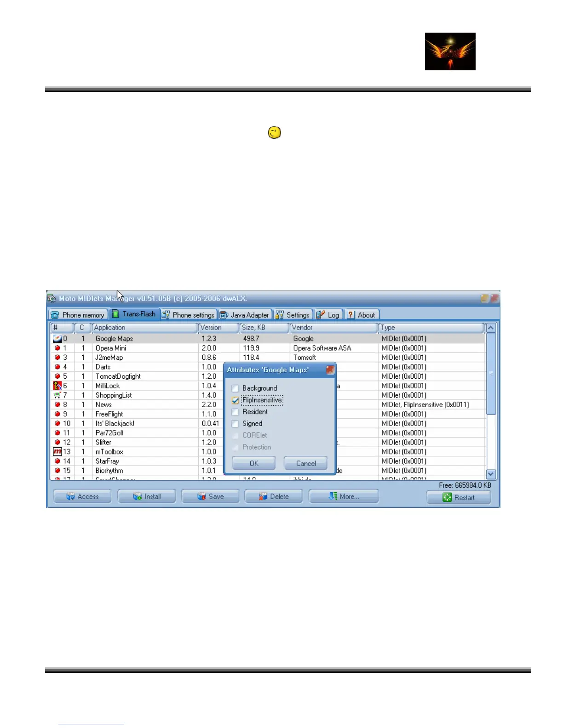Image resolution: width=563 pixels, height=728 pixels.
Task: Uncheck the FlipInsensitive checkbox
Action: [236, 400]
